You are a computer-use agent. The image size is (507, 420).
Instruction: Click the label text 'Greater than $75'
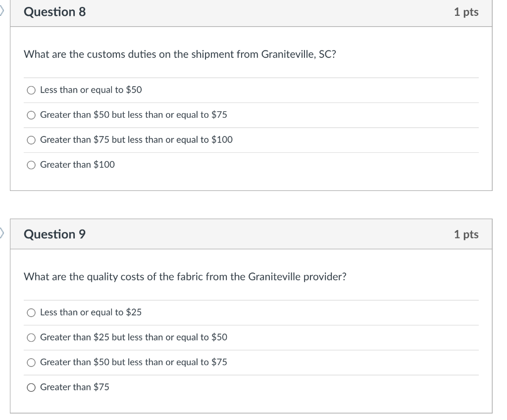click(75, 387)
